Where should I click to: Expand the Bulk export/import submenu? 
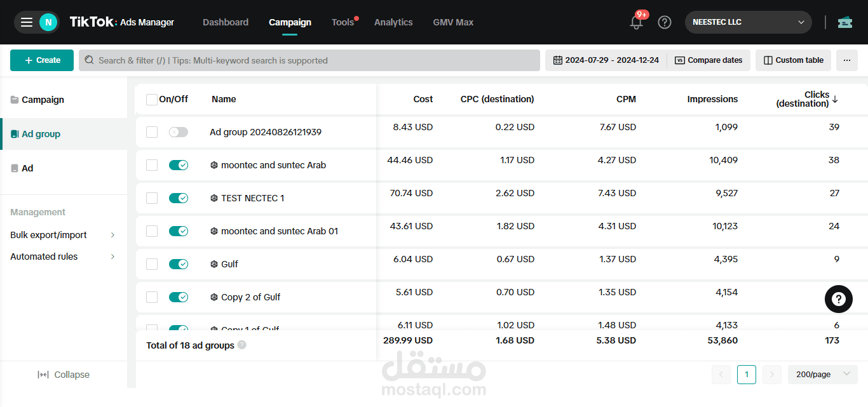[x=64, y=235]
